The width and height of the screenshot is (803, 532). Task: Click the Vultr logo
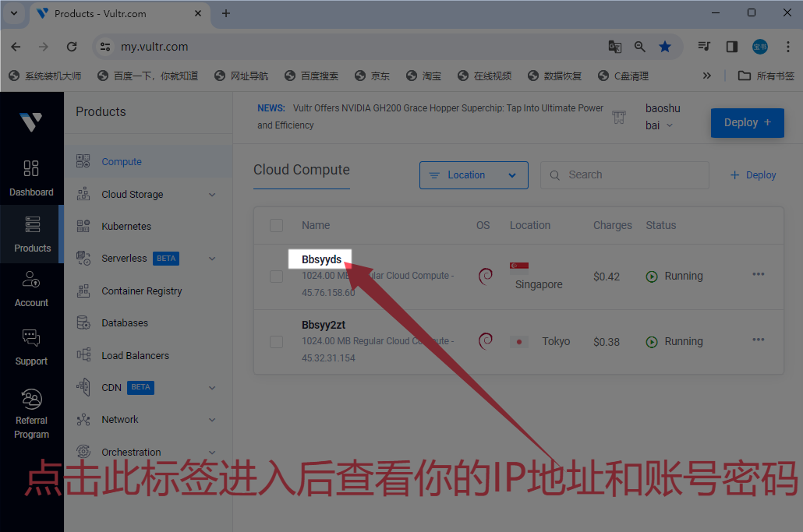pos(31,122)
